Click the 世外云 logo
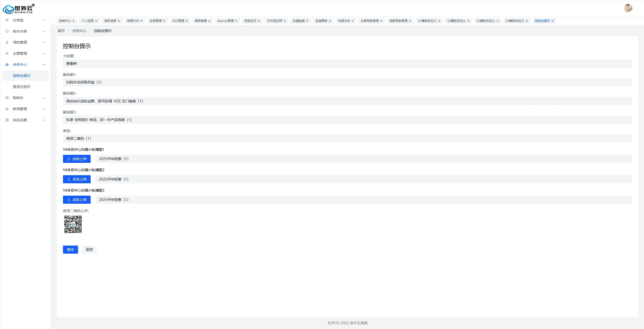The width and height of the screenshot is (644, 329). coord(18,9)
